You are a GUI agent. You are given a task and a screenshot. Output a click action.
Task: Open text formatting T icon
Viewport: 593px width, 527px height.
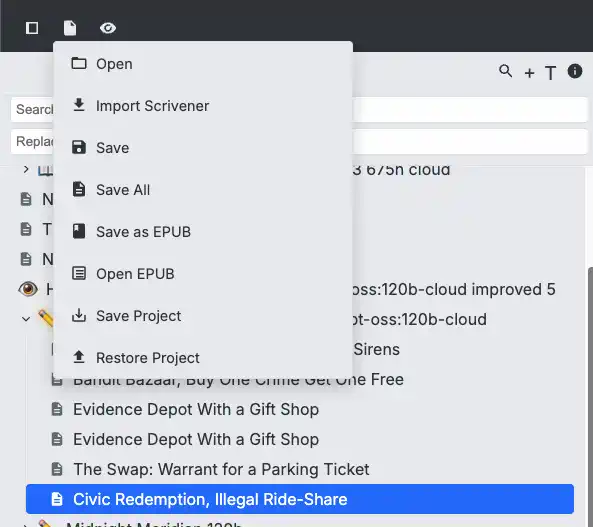(x=551, y=73)
